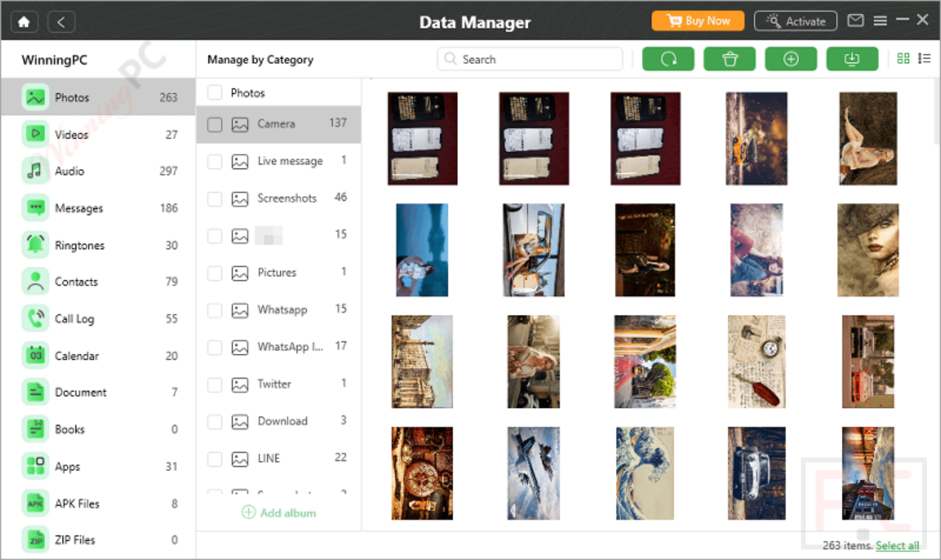Open Calendar category in sidebar

click(98, 356)
